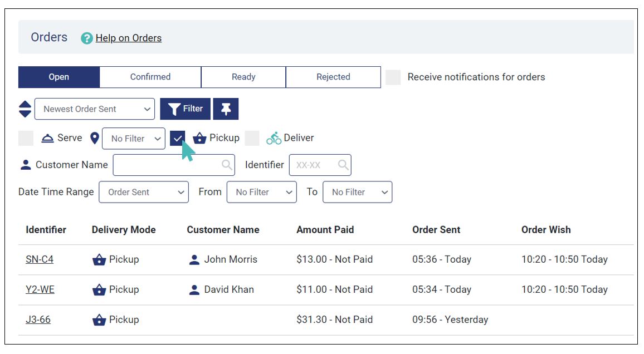Click the $11.00 - Not Paid amount

coord(335,289)
